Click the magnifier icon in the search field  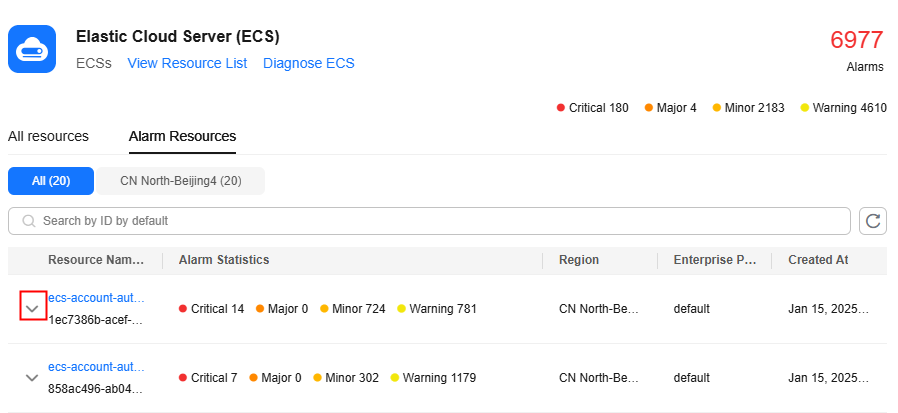(x=28, y=221)
